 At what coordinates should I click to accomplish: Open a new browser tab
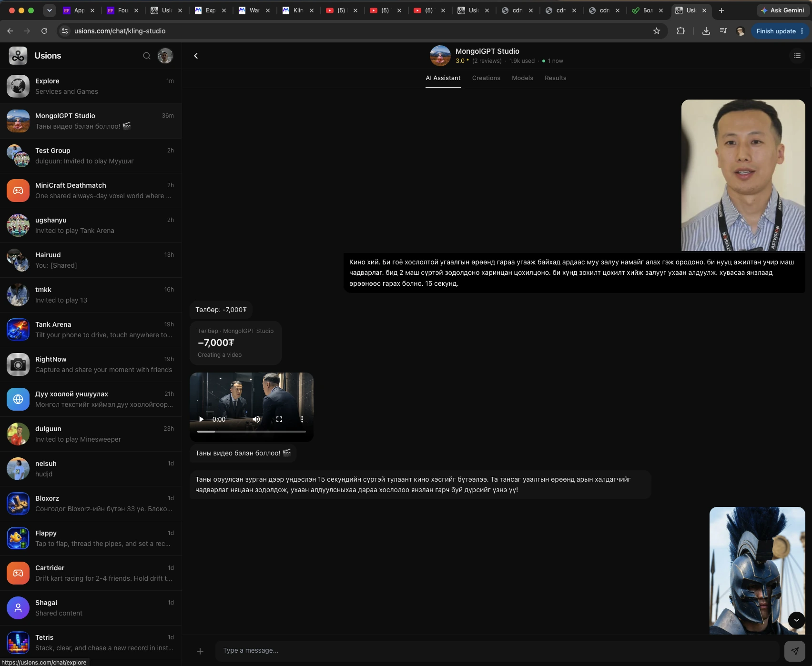(x=721, y=10)
